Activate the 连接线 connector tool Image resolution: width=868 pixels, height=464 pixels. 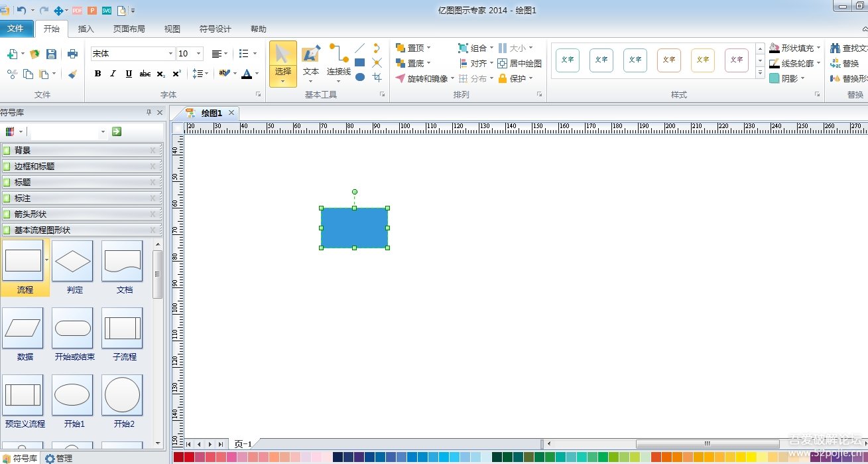point(339,64)
